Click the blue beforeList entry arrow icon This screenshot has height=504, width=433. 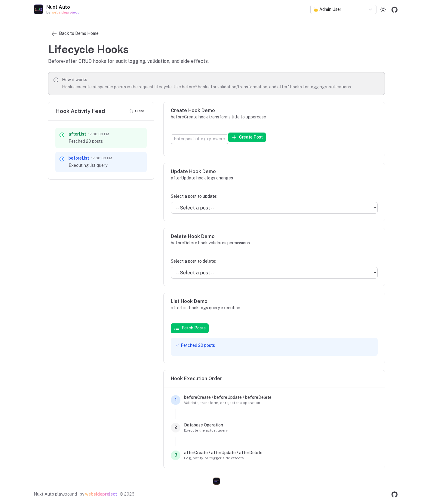point(62,159)
